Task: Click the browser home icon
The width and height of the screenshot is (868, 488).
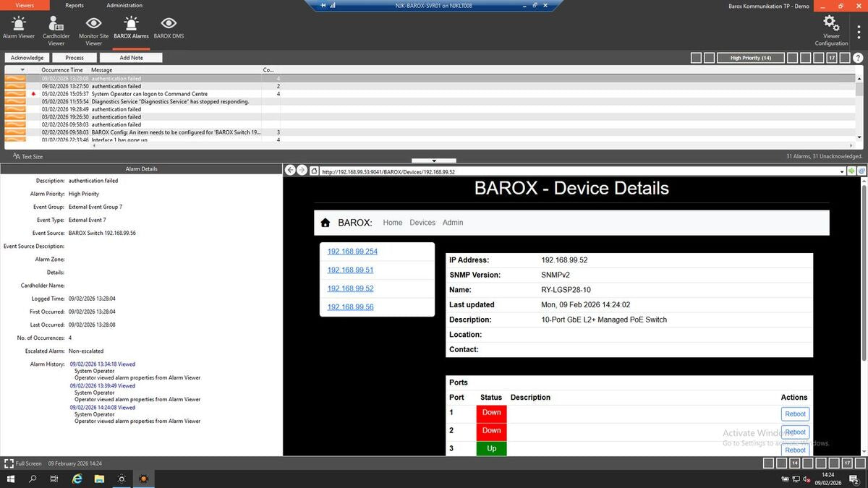Action: [314, 171]
